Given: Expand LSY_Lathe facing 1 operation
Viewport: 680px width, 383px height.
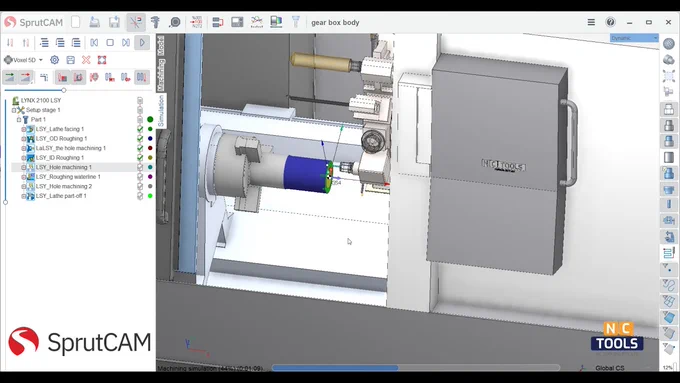Looking at the screenshot, I should click(23, 129).
